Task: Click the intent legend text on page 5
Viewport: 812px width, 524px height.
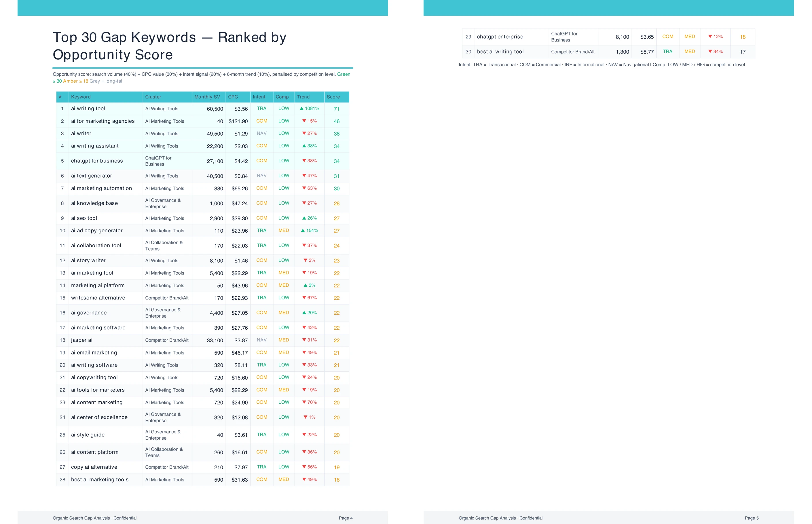Action: click(x=601, y=65)
